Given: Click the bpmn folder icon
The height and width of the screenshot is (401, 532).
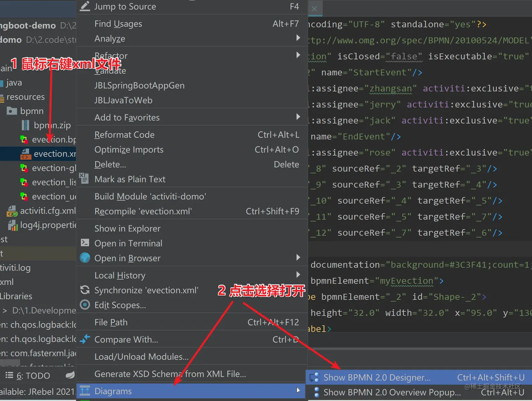Looking at the screenshot, I should [x=12, y=111].
